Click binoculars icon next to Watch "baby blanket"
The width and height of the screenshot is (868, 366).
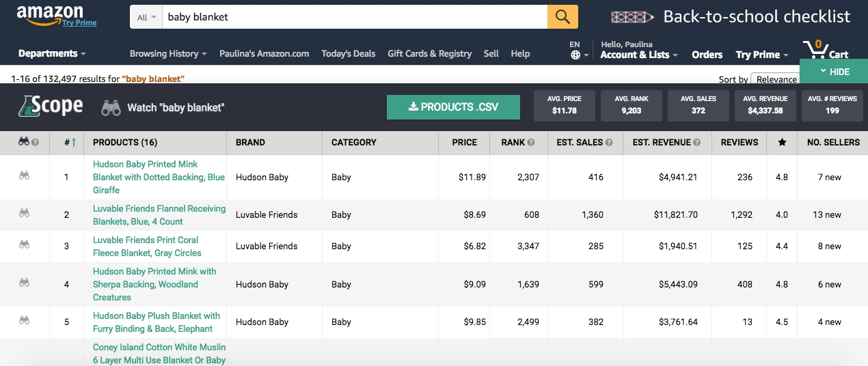pos(111,107)
